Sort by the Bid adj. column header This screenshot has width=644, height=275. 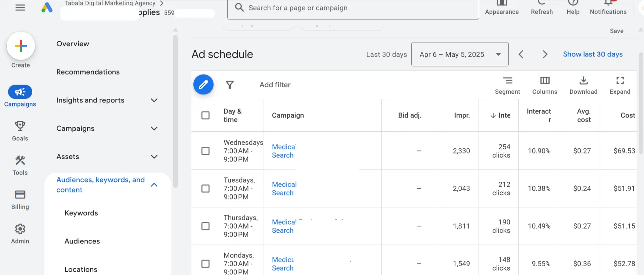(x=410, y=116)
